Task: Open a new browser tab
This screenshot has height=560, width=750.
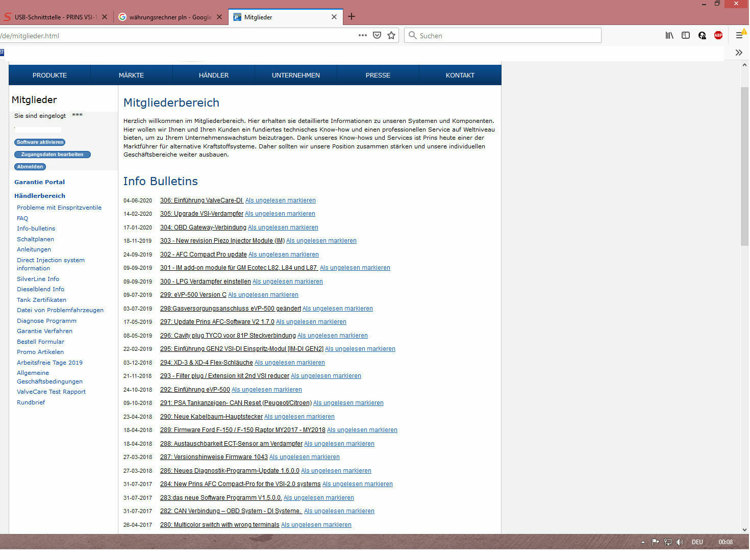Action: [x=352, y=17]
